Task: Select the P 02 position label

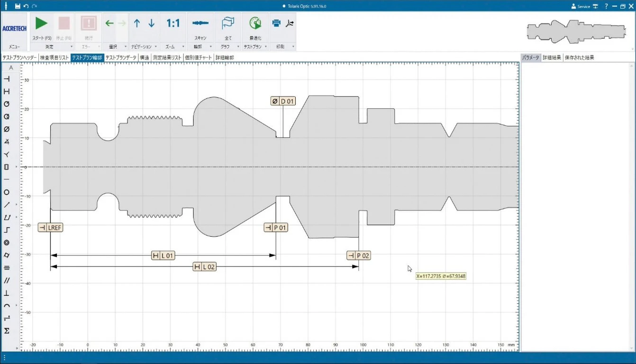Action: [x=359, y=256]
